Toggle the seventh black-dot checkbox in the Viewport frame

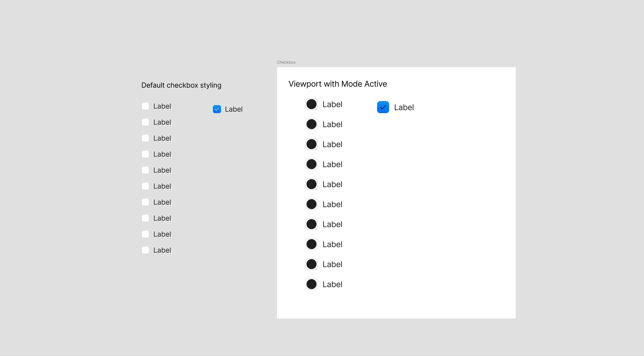312,224
